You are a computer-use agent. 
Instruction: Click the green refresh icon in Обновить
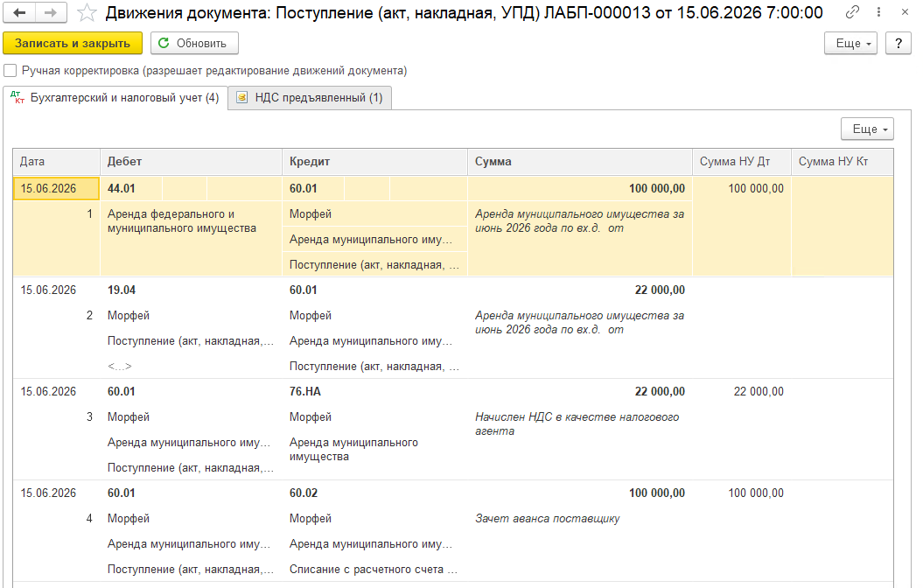click(x=164, y=43)
